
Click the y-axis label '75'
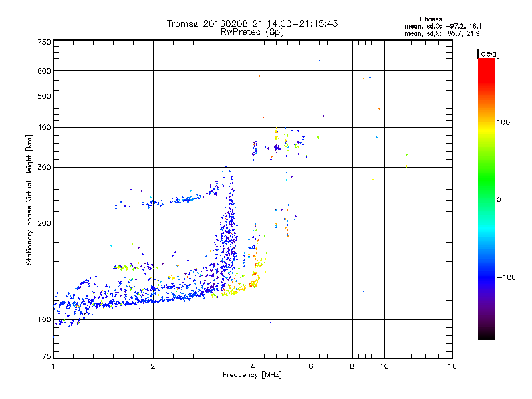coord(47,356)
